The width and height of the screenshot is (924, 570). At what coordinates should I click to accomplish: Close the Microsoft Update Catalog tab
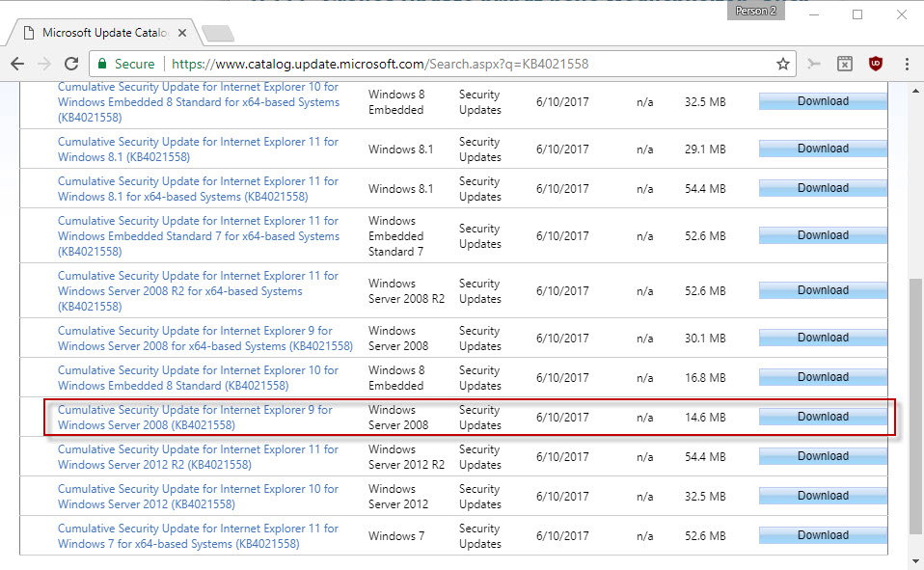click(182, 33)
